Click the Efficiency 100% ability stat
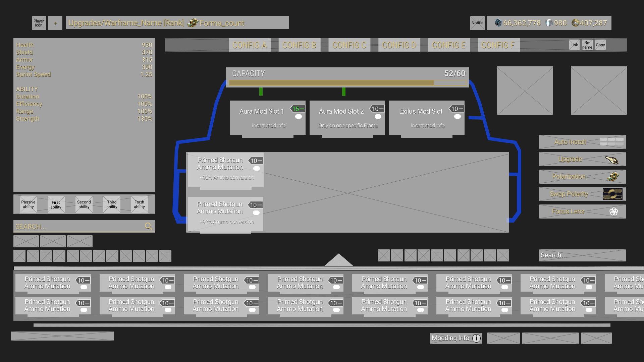 [x=84, y=104]
